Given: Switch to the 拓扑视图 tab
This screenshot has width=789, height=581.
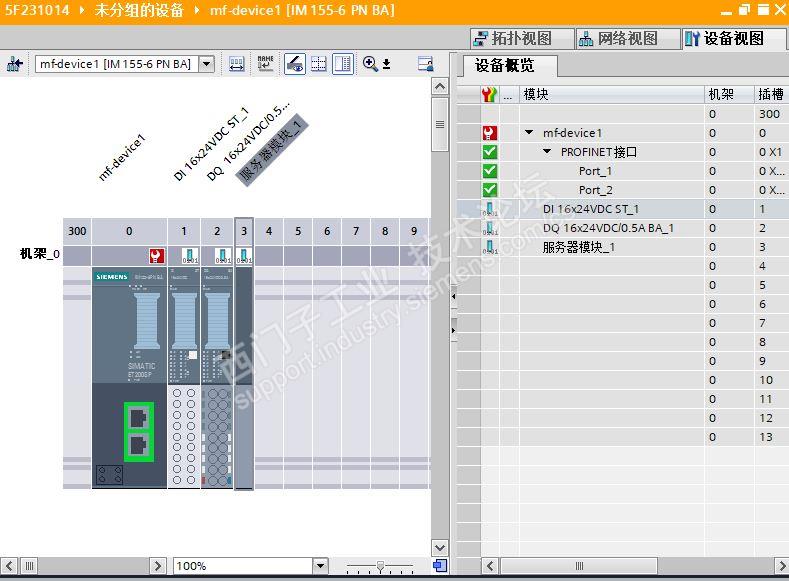Looking at the screenshot, I should [522, 39].
